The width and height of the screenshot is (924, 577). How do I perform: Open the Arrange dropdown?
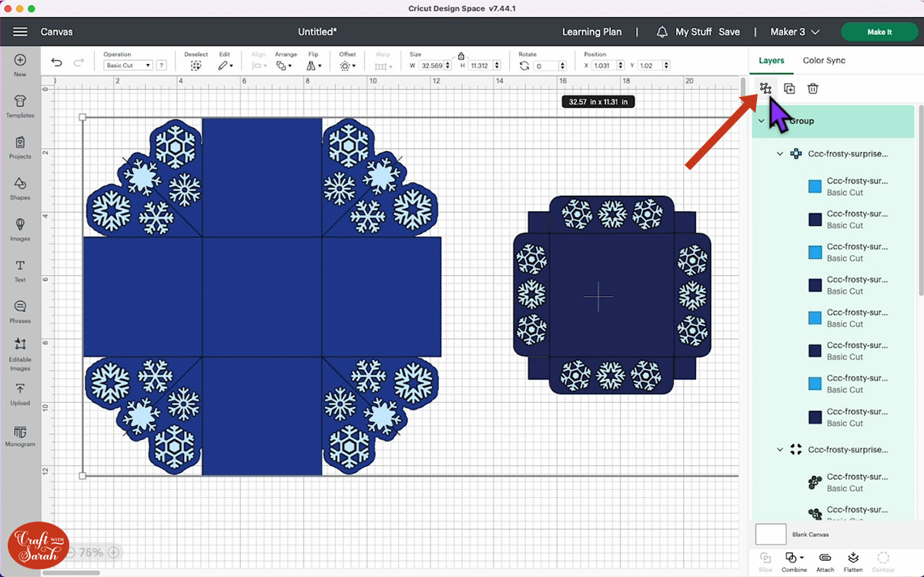point(284,66)
